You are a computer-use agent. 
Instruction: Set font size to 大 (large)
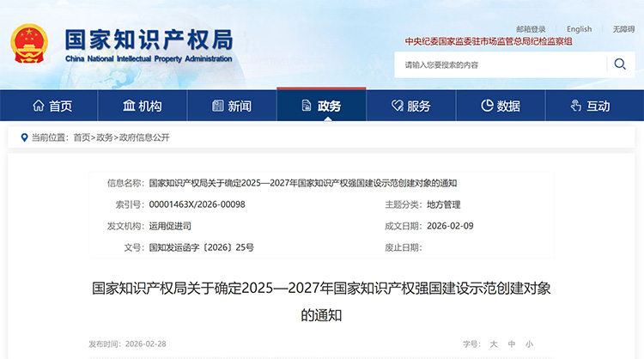(x=494, y=344)
